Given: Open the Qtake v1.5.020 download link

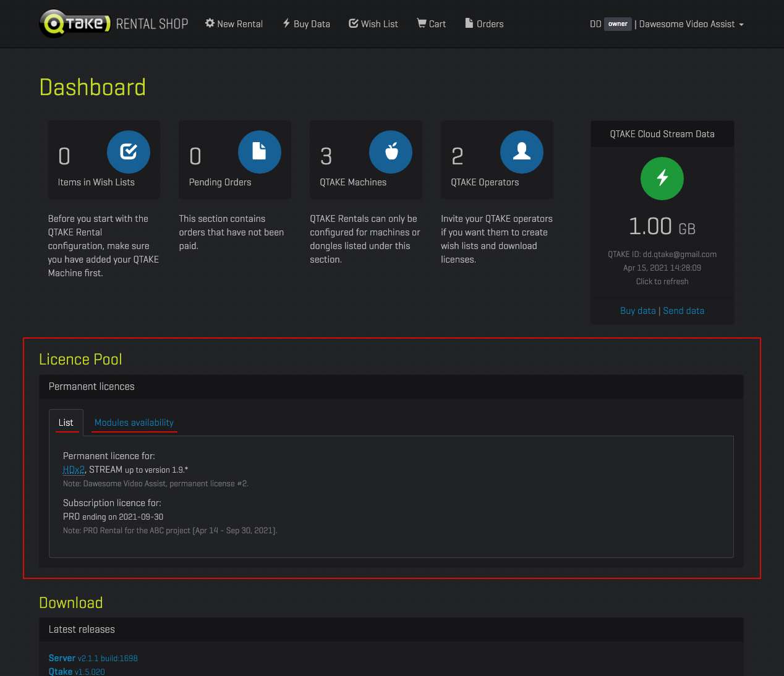Looking at the screenshot, I should (77, 672).
